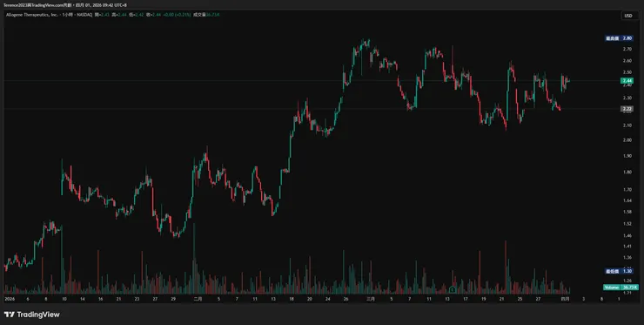Screen dimensions: 644x325
Task: Click the 1.90 price axis tick
Action: pyautogui.click(x=627, y=156)
